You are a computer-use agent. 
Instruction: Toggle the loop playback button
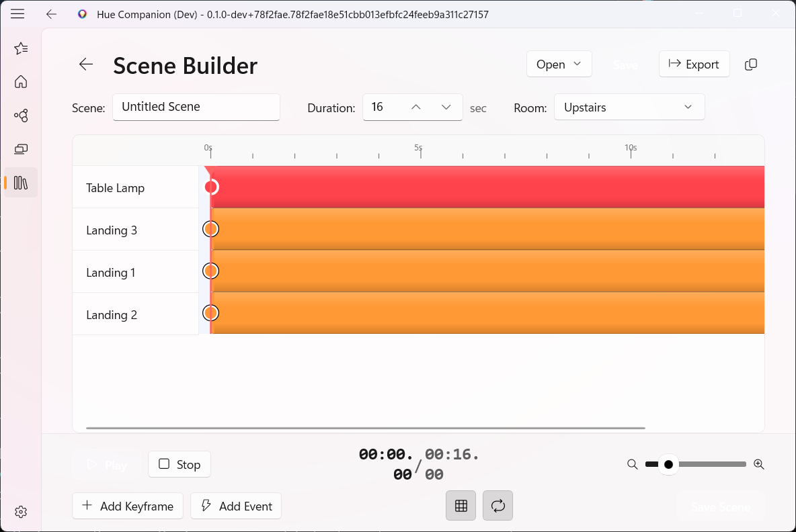point(497,506)
